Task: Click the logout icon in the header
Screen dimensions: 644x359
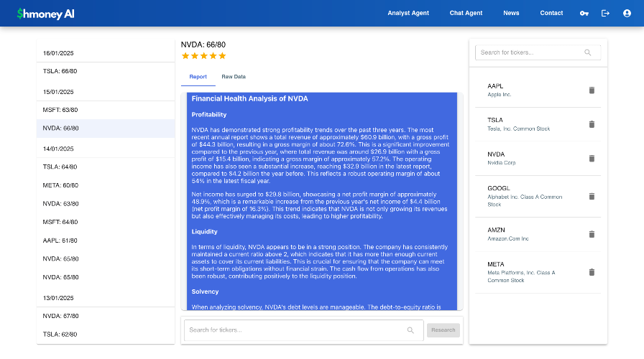Action: click(605, 13)
